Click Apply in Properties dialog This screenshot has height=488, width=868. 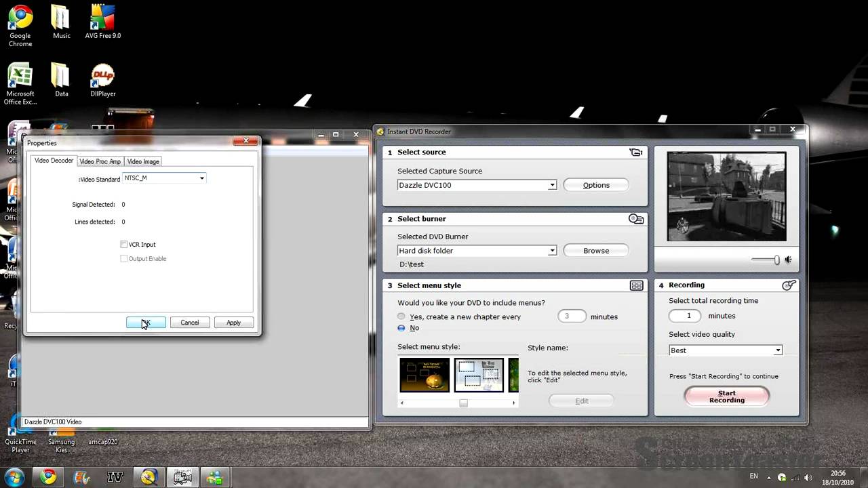(x=233, y=323)
